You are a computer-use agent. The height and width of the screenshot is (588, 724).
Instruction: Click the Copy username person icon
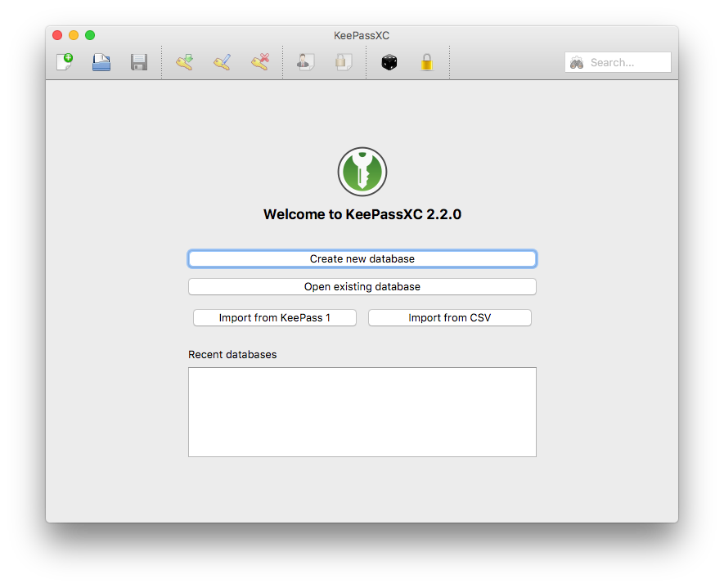coord(305,62)
